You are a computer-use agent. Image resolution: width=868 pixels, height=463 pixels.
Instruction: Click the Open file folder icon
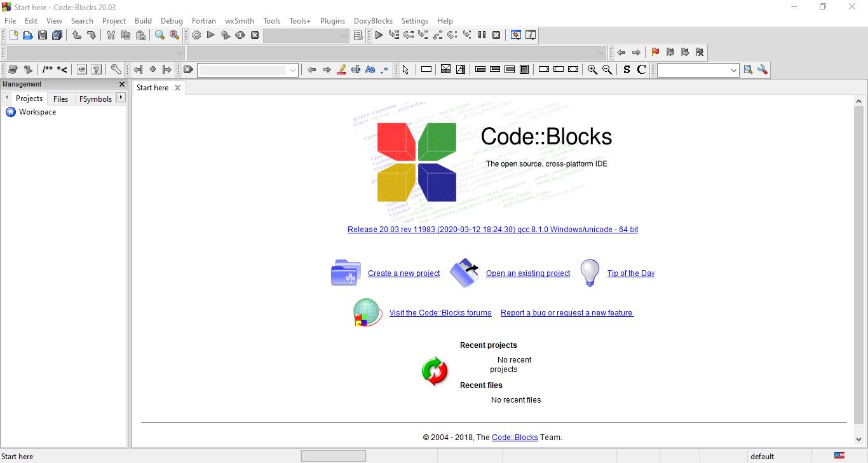28,36
